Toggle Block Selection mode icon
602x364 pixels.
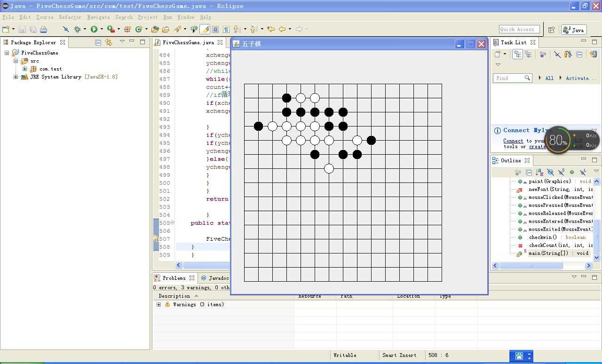pyautogui.click(x=215, y=29)
